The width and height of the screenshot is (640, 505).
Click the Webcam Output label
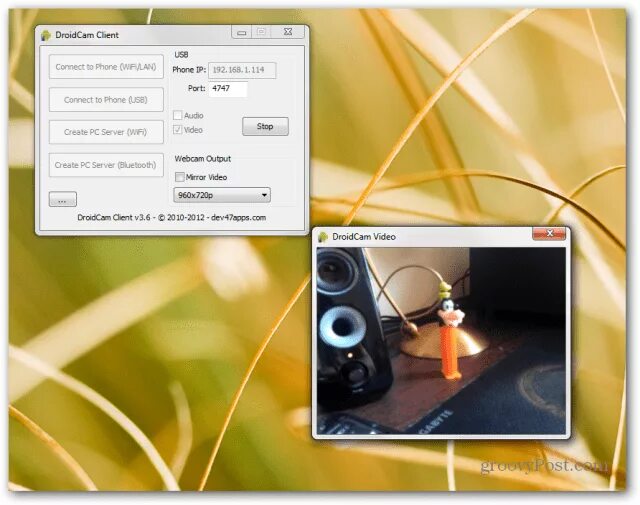[x=203, y=159]
